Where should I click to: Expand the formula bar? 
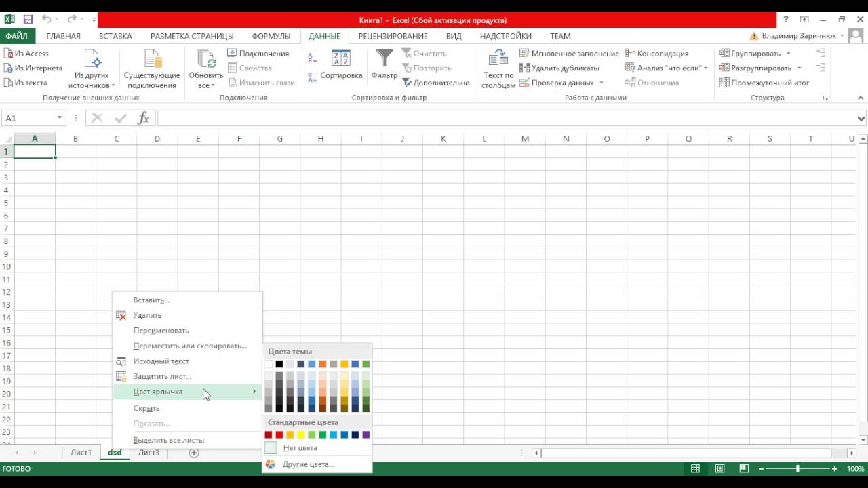point(861,118)
